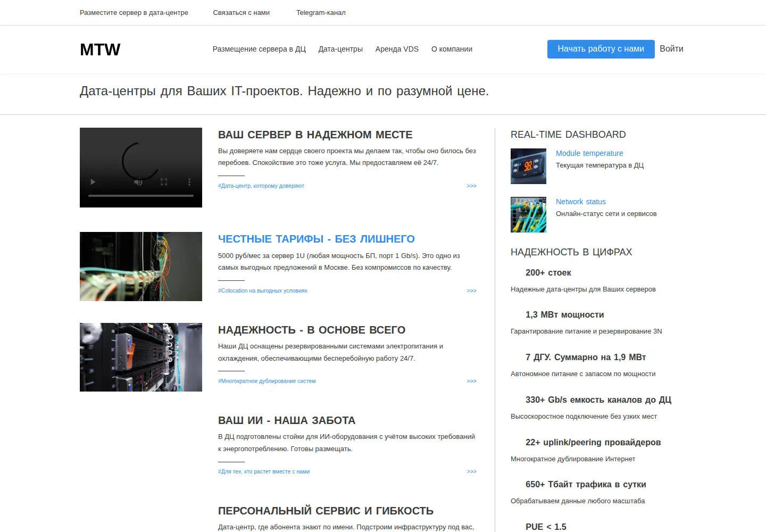Click the heading Персональный сервис и гибкость

click(x=326, y=511)
